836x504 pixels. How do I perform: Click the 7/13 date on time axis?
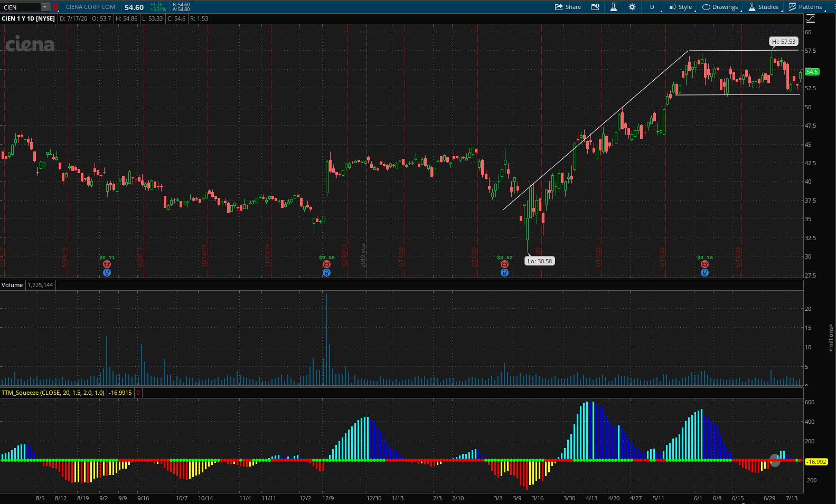click(791, 498)
